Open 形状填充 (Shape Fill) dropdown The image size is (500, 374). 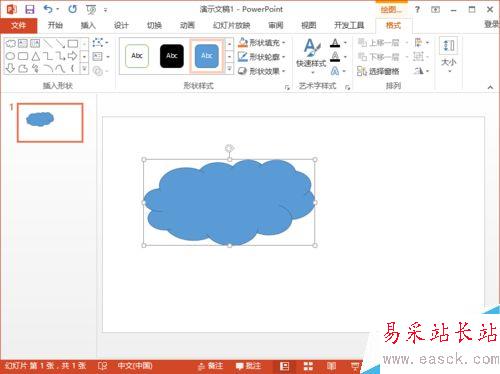tap(262, 43)
